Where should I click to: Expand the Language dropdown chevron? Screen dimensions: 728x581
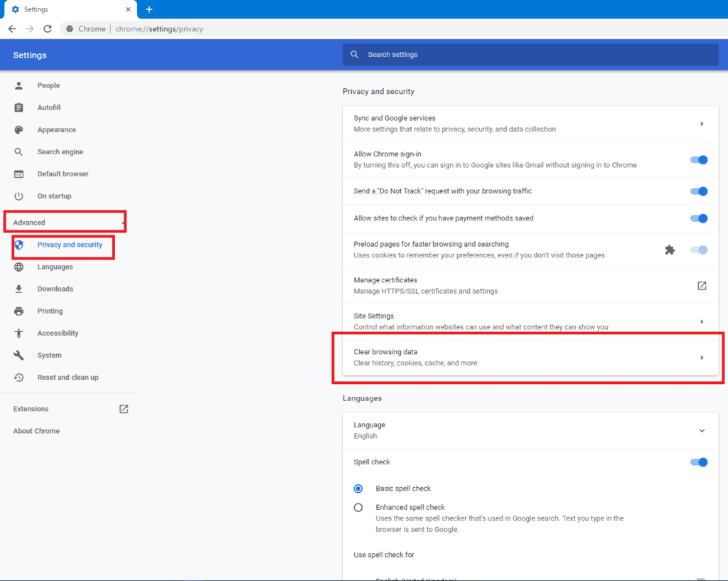point(702,431)
